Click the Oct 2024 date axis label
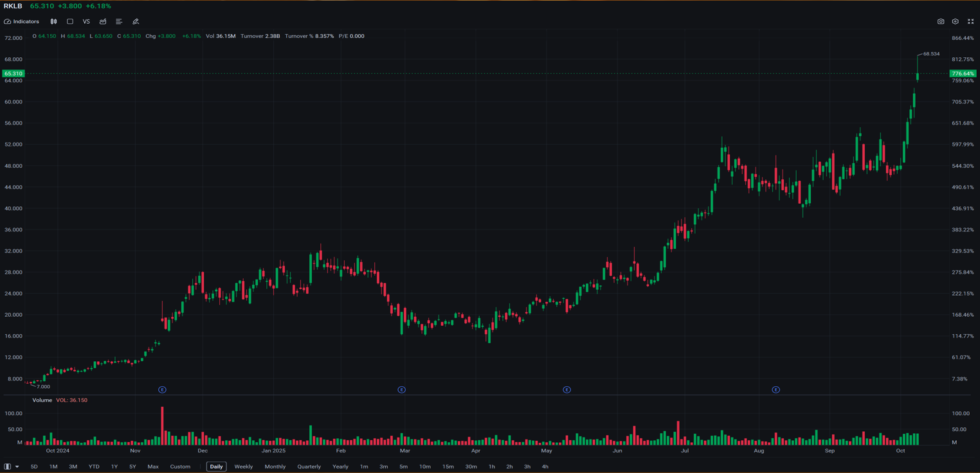980x473 pixels. [x=58, y=451]
